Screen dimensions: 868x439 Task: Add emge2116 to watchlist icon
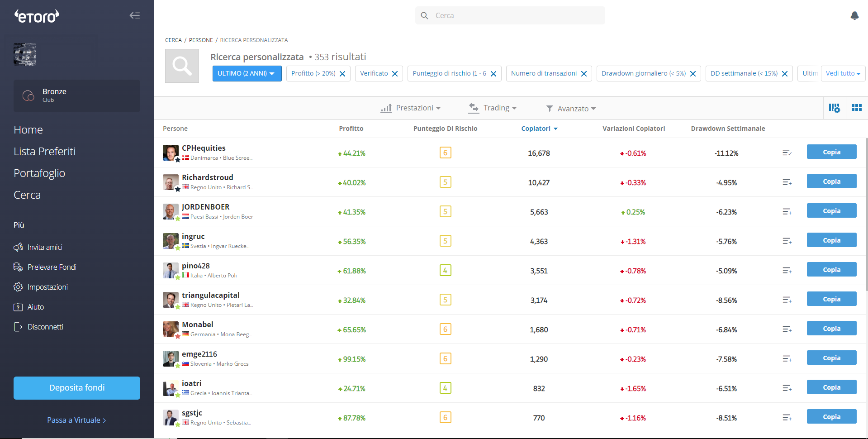(787, 359)
